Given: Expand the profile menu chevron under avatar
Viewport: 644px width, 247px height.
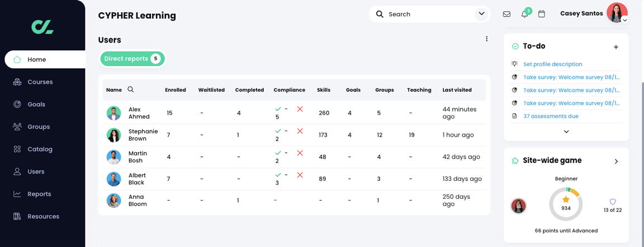Looking at the screenshot, I should tap(624, 20).
